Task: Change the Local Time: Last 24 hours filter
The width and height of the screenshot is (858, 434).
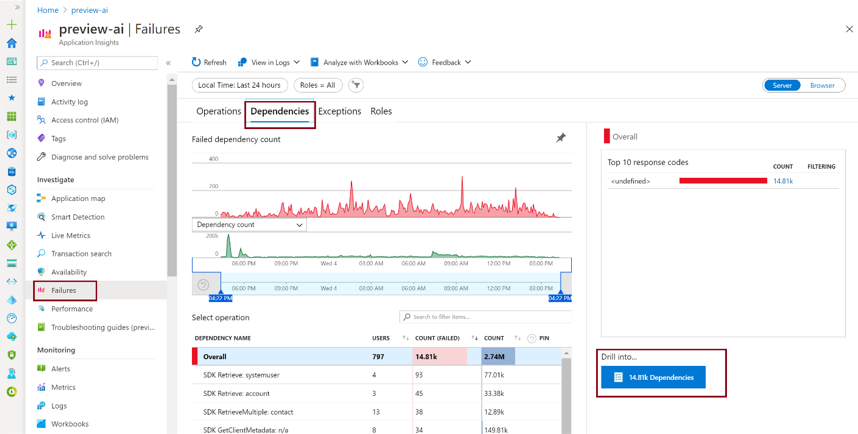Action: tap(240, 85)
